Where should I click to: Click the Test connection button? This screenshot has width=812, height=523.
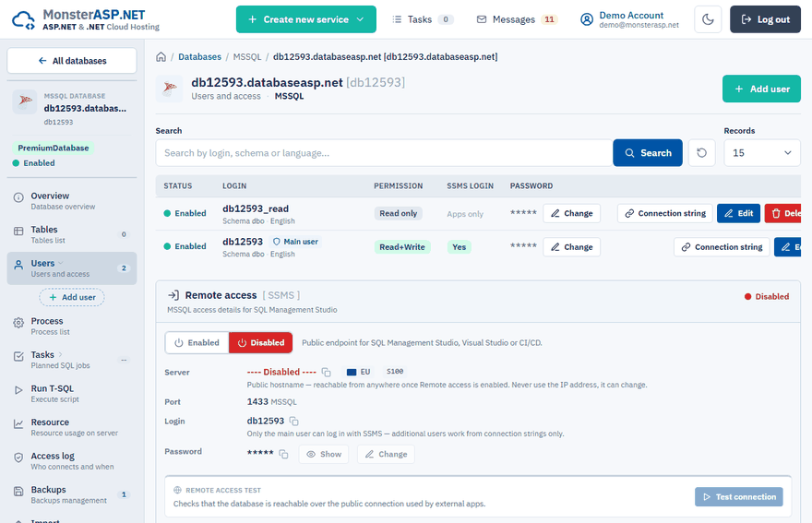[739, 496]
